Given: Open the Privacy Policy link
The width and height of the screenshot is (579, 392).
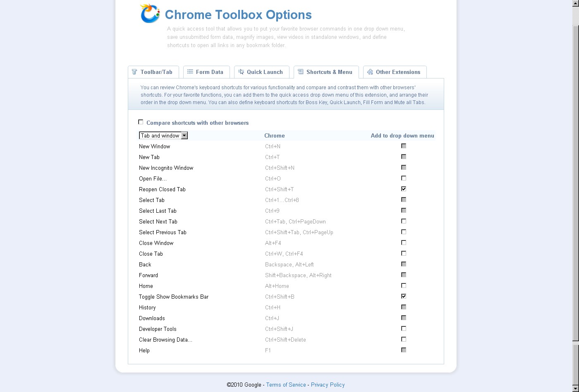Looking at the screenshot, I should point(328,385).
